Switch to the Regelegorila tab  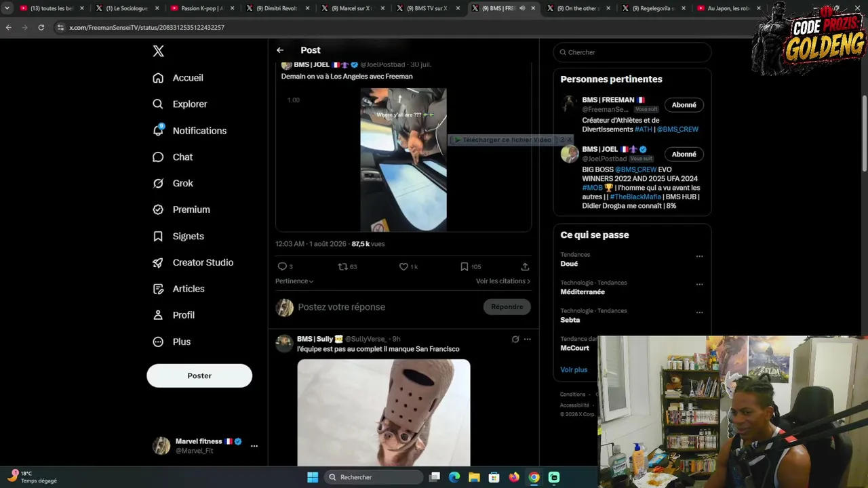(x=653, y=8)
